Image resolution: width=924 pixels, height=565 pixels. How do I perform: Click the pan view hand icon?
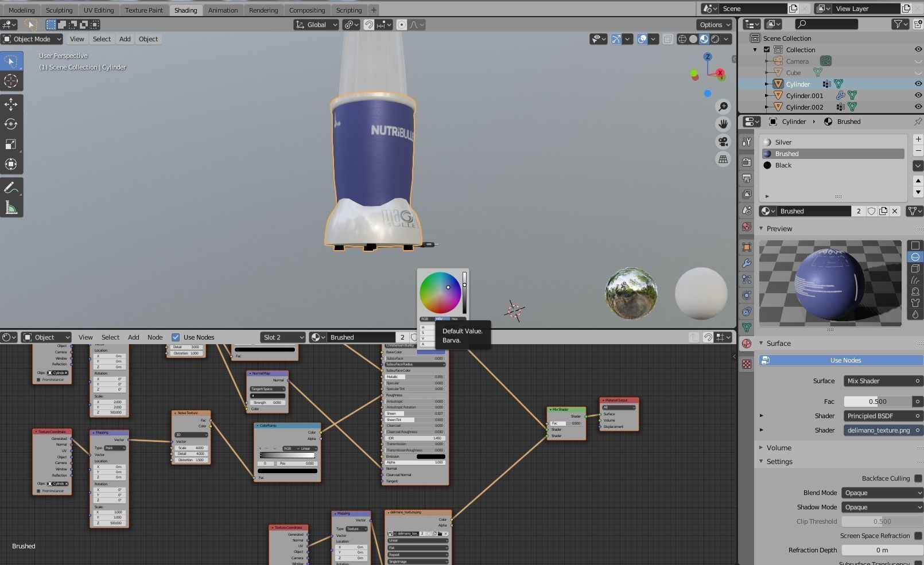(723, 123)
